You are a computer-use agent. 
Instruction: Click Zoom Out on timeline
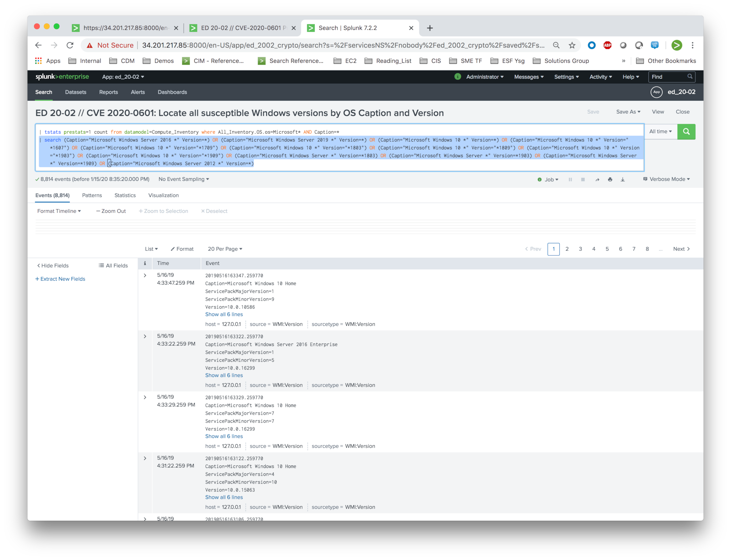(x=111, y=211)
